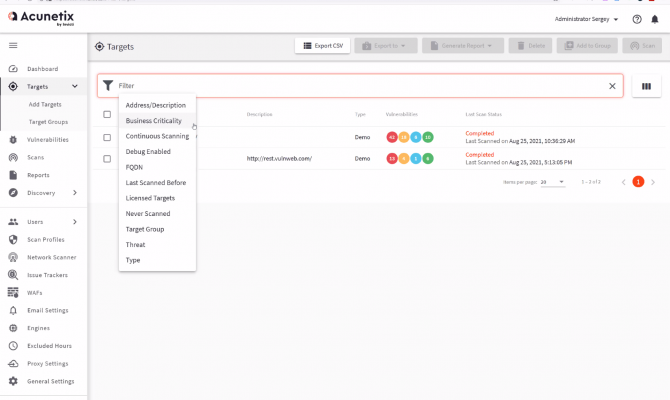Click the Acunetix logo
This screenshot has height=400, width=670.
(41, 18)
